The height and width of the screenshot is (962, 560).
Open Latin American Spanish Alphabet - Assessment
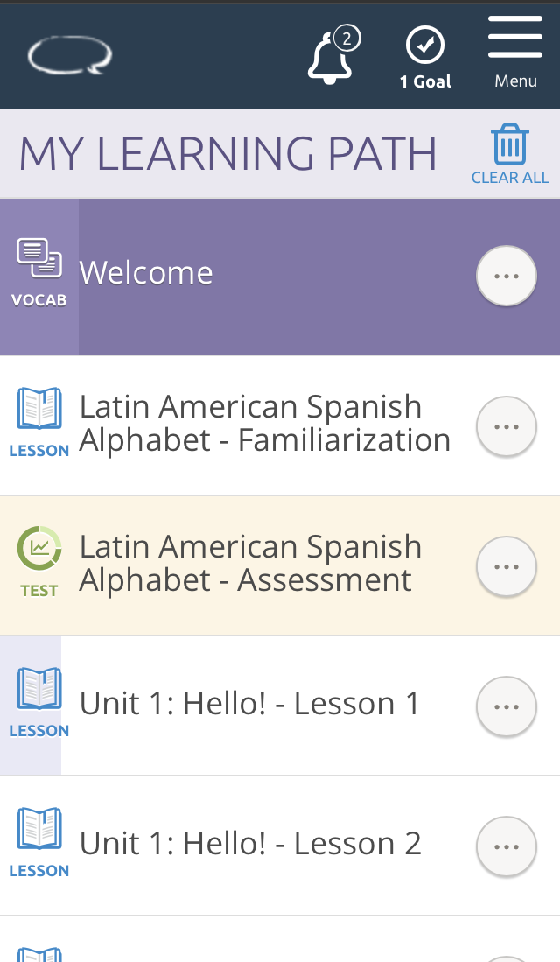(250, 564)
